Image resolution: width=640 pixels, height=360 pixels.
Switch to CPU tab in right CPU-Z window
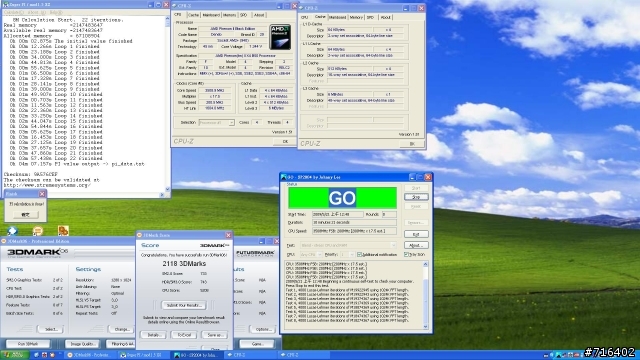304,18
